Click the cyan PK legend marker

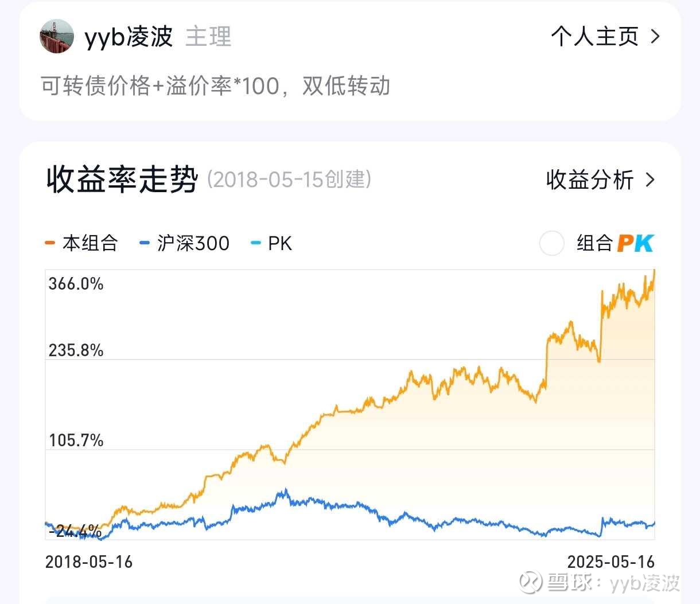pos(256,243)
